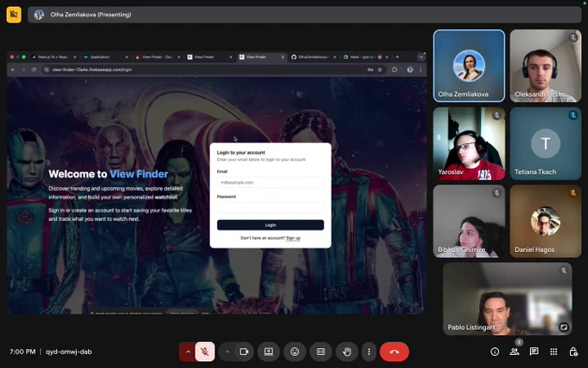Follow the Sign up link
This screenshot has width=588, height=368.
[x=293, y=238]
